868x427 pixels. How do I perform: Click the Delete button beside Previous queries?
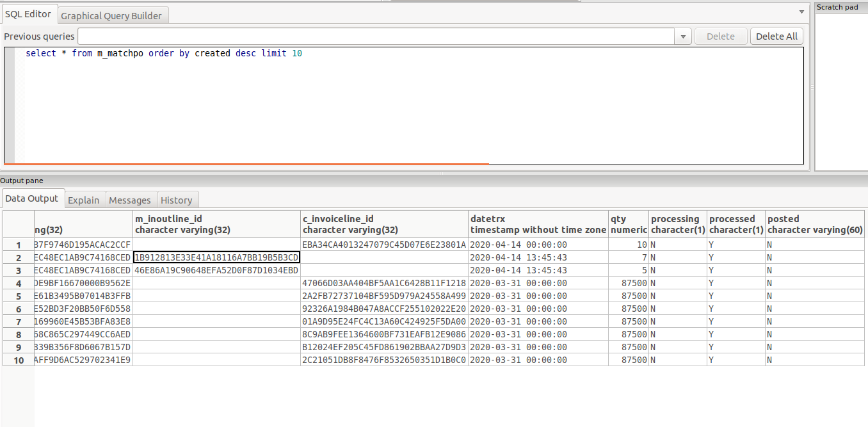click(720, 36)
